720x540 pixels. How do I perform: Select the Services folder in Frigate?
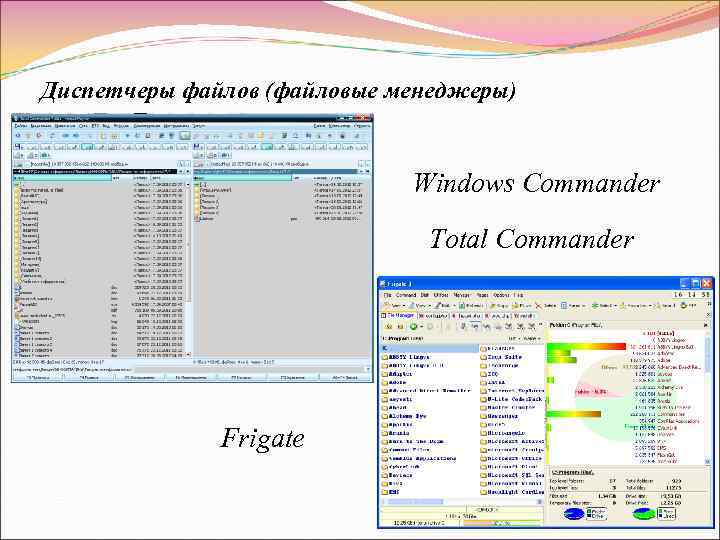[x=397, y=475]
